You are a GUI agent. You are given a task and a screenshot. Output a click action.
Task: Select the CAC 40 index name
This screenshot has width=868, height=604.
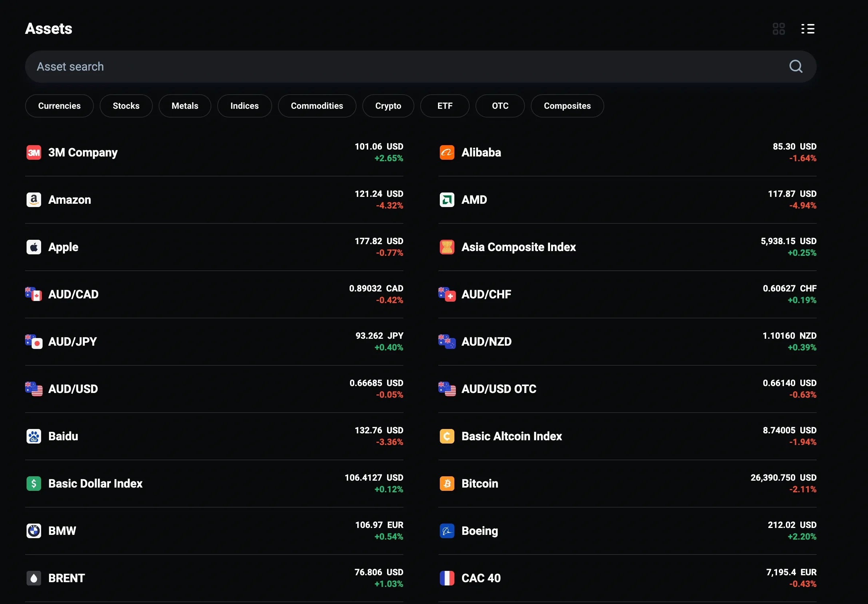point(481,578)
